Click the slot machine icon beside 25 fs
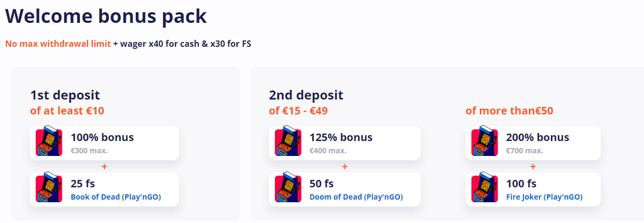This screenshot has width=644, height=223. click(49, 189)
